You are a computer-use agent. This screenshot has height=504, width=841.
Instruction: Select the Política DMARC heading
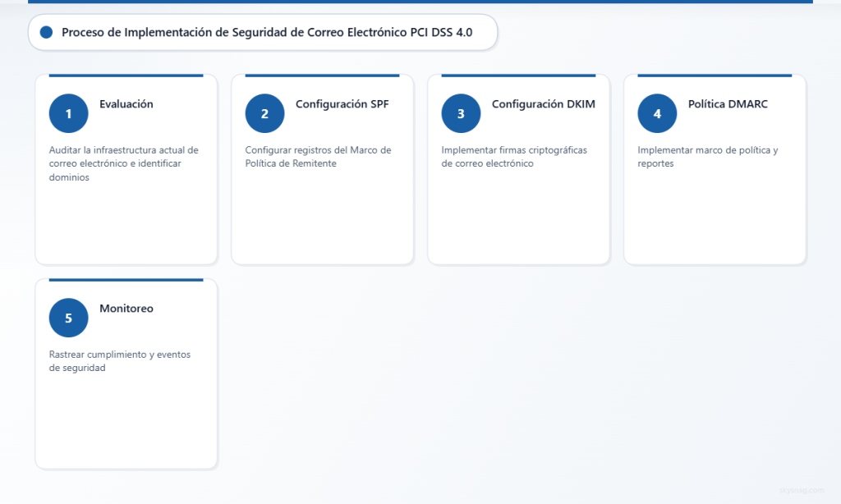728,104
